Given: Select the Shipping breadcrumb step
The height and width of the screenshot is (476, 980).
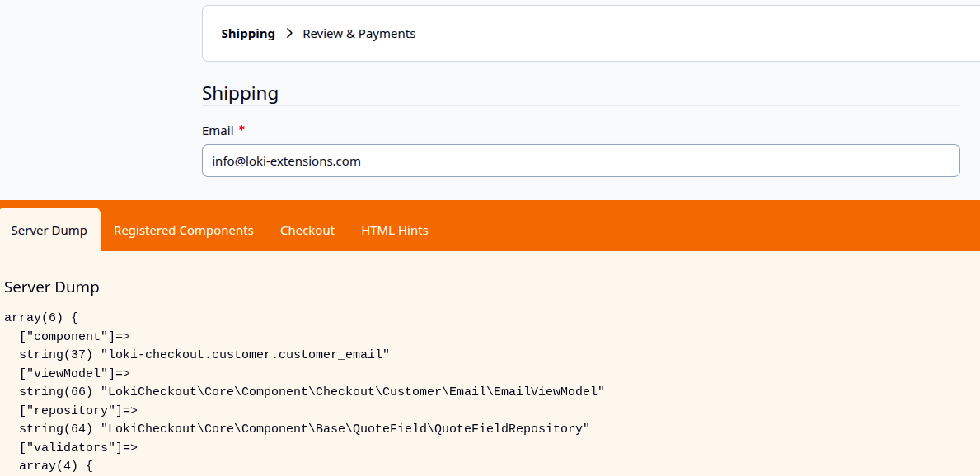Looking at the screenshot, I should pyautogui.click(x=248, y=34).
